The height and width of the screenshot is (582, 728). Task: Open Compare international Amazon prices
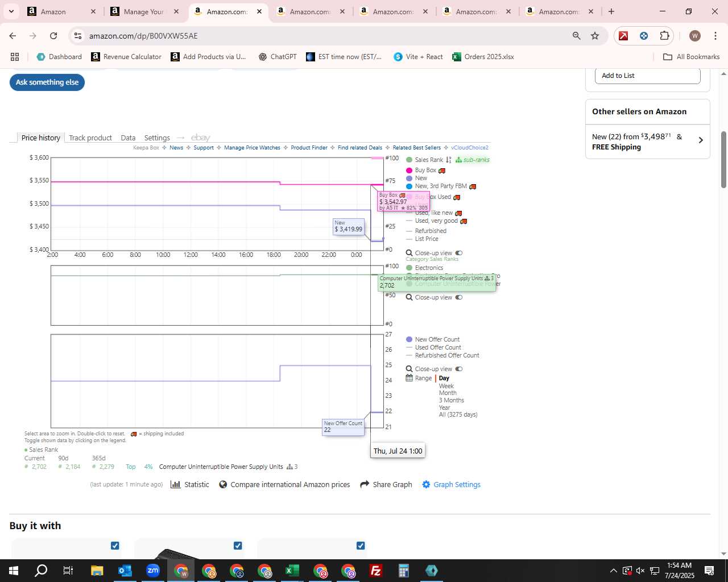point(284,484)
